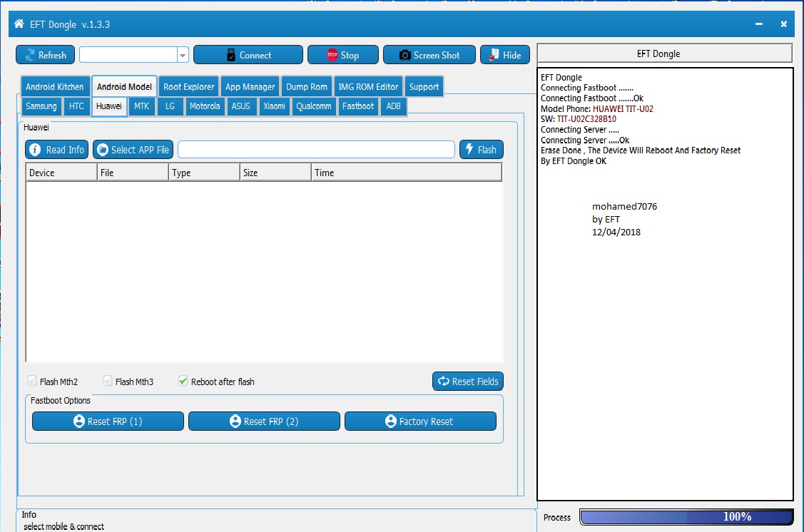Click the Time column header
Image resolution: width=804 pixels, height=532 pixels.
coord(406,173)
